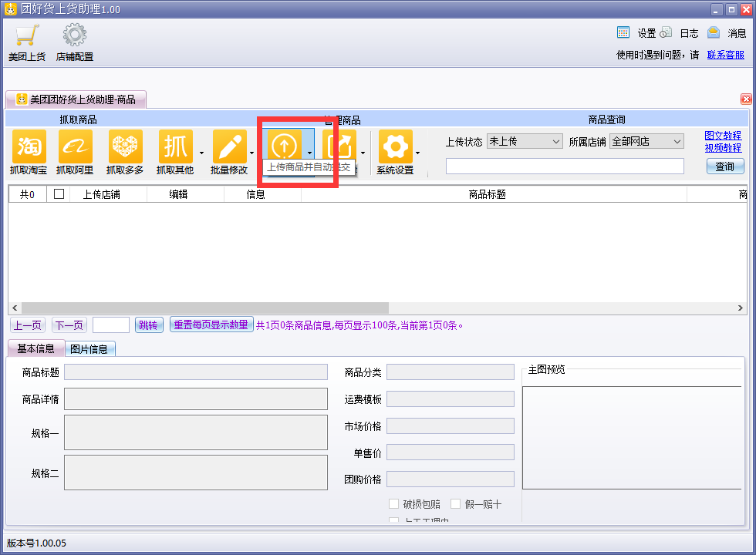
Task: Open the 联系客服 link
Action: (x=726, y=55)
